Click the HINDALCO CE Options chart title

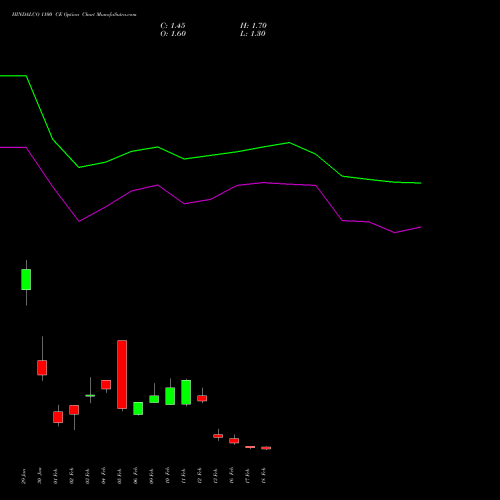coord(74,15)
